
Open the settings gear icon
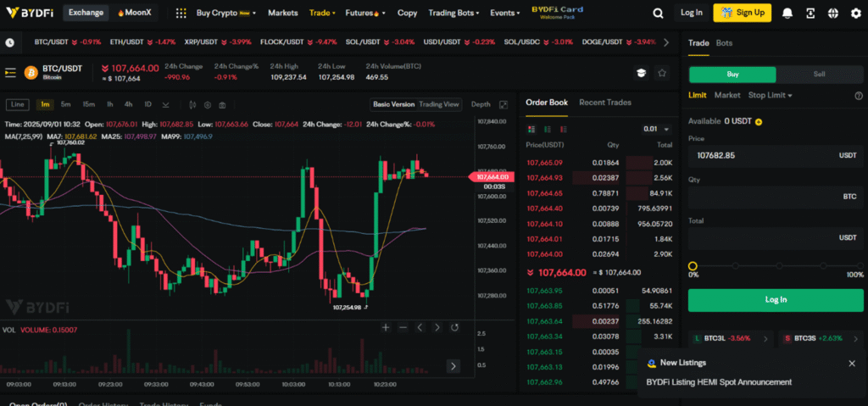click(856, 13)
